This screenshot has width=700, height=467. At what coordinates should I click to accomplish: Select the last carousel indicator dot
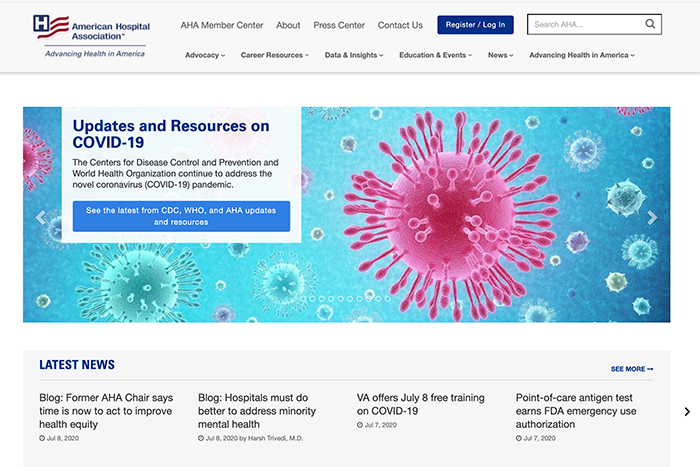click(388, 299)
